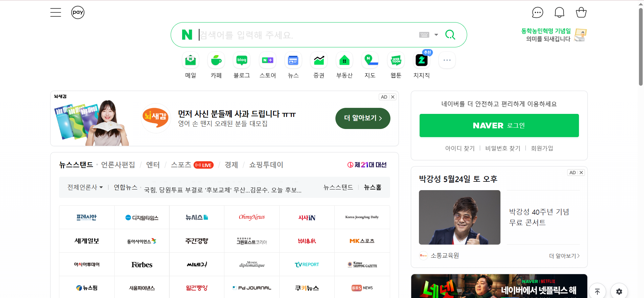
Task: Open 디지털타임스 press logo
Action: pos(142,217)
